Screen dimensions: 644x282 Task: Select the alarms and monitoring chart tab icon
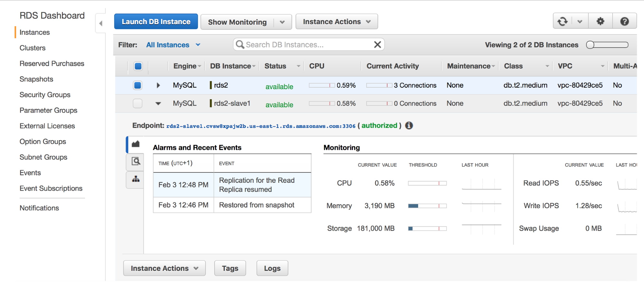[136, 144]
